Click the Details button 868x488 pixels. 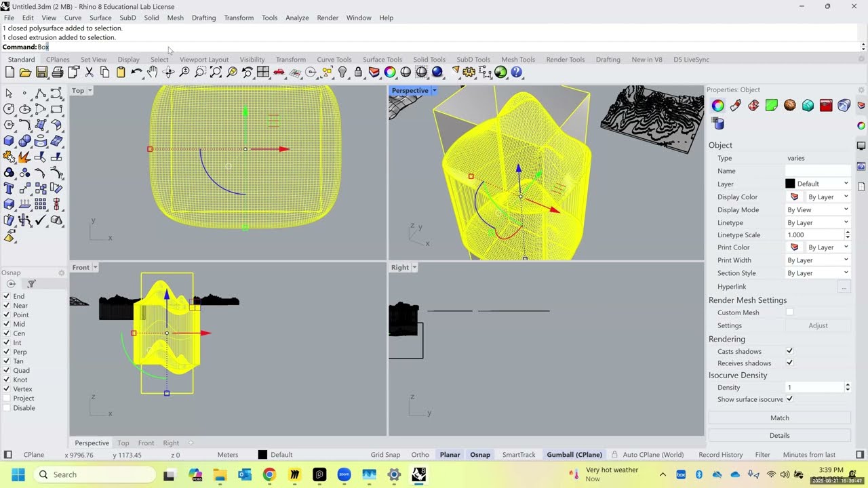click(779, 435)
